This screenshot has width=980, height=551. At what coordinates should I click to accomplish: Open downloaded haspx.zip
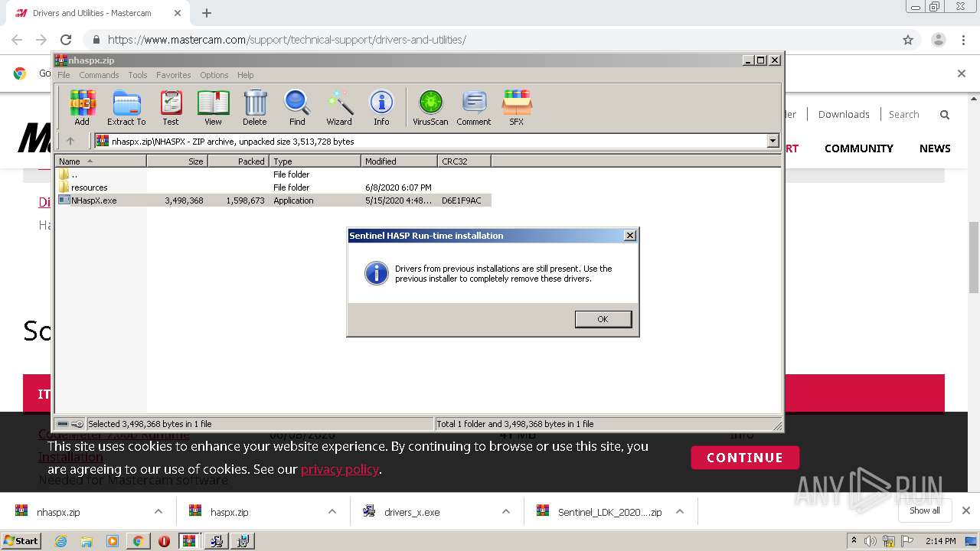tap(230, 512)
